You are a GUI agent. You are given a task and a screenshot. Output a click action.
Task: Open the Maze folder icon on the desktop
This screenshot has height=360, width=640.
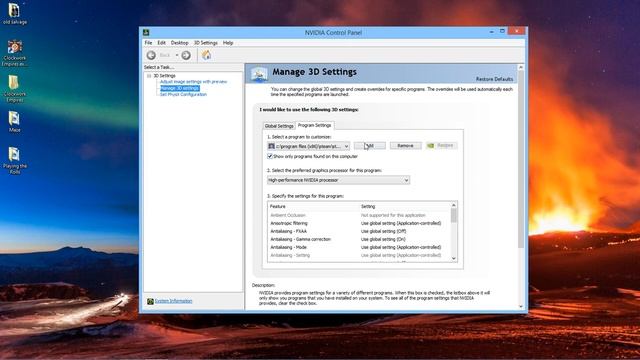click(x=14, y=118)
